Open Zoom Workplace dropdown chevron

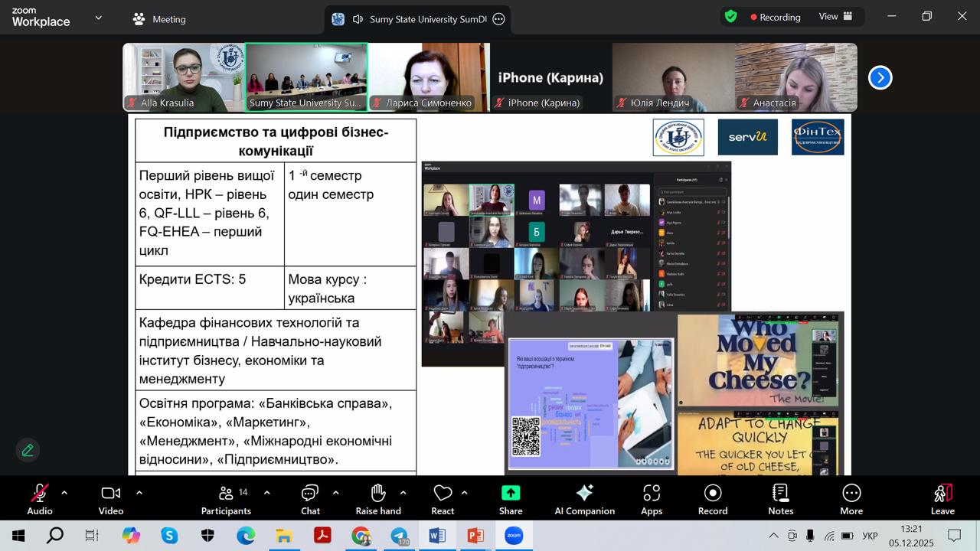click(98, 18)
